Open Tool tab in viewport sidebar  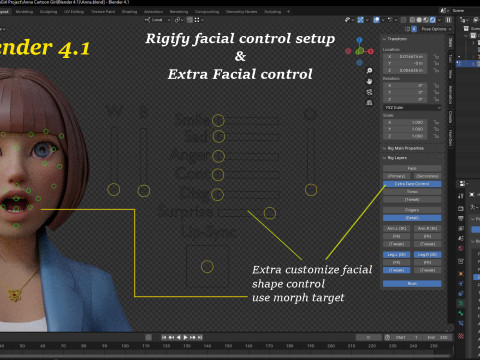450,58
